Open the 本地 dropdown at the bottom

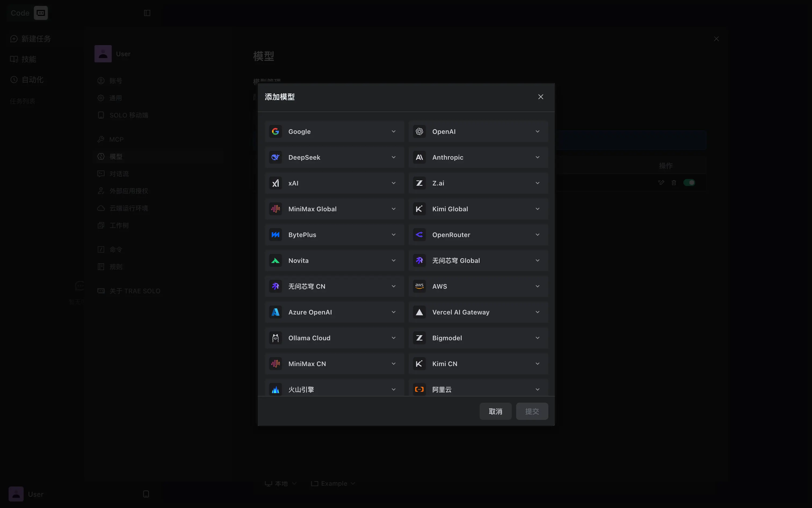pos(281,484)
